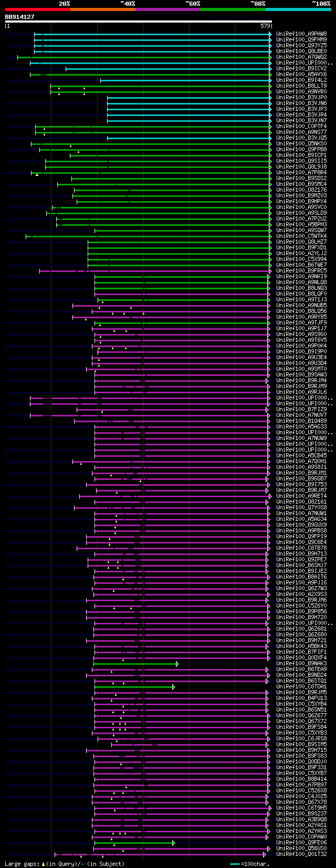Select the UniRef100_B3VJP0 label

pos(301,97)
